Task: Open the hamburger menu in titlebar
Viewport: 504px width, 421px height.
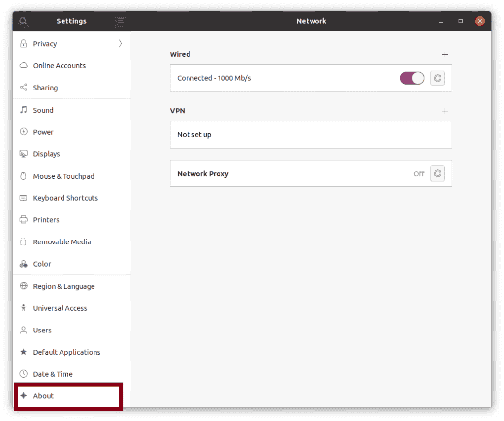Action: (x=121, y=21)
